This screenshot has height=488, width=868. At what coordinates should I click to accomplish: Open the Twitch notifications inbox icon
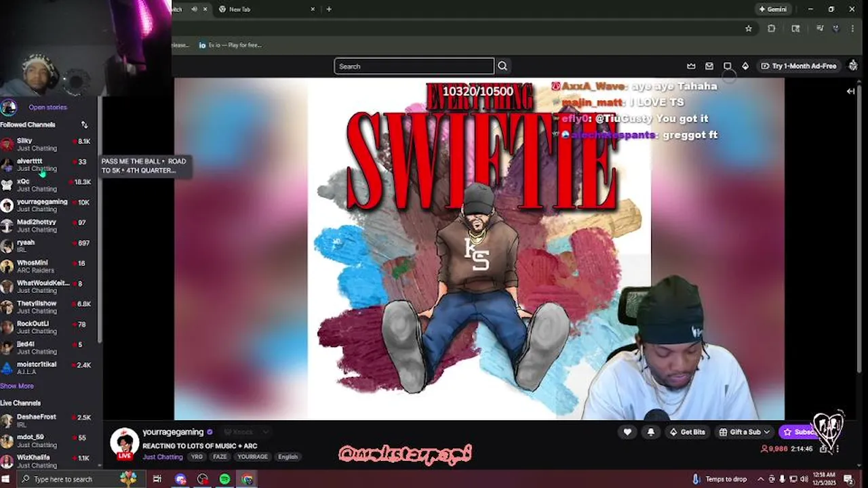(x=709, y=66)
